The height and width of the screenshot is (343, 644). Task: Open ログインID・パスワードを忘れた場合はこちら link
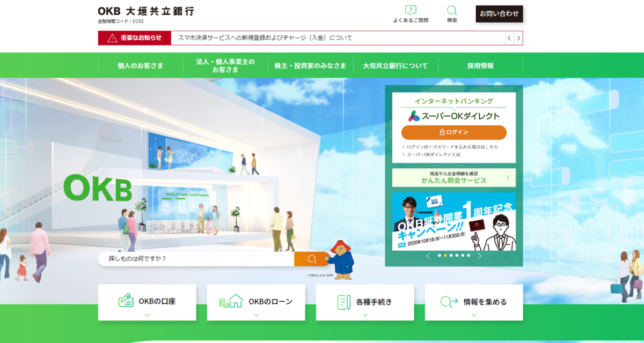[x=451, y=147]
